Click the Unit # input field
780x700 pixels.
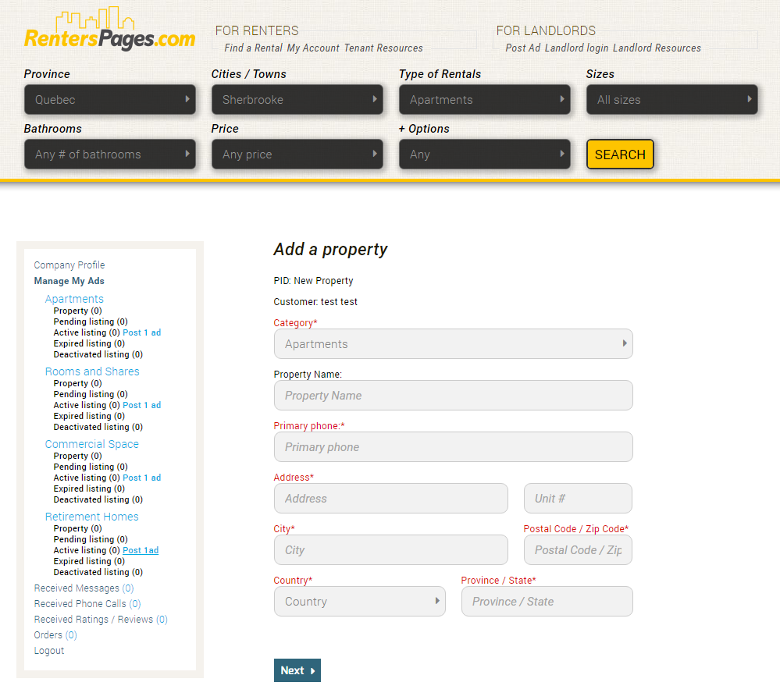578,498
